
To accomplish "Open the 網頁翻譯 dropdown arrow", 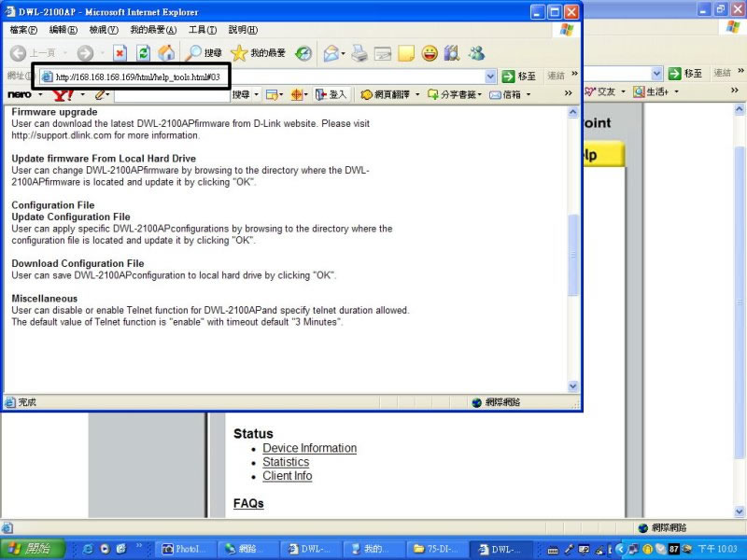I will tap(417, 94).
